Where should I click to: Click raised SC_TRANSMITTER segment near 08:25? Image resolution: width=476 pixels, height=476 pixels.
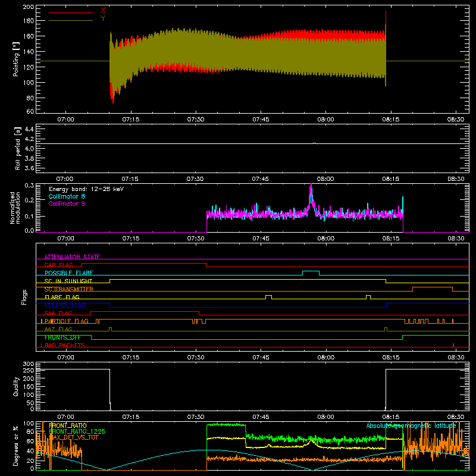[433, 287]
